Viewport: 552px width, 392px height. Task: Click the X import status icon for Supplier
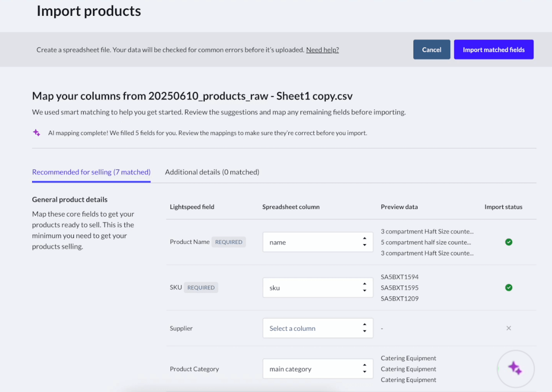tap(509, 328)
